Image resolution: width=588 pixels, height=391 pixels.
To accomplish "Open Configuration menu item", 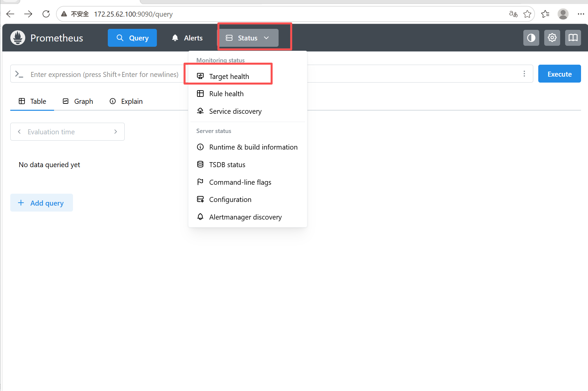I will point(247,200).
